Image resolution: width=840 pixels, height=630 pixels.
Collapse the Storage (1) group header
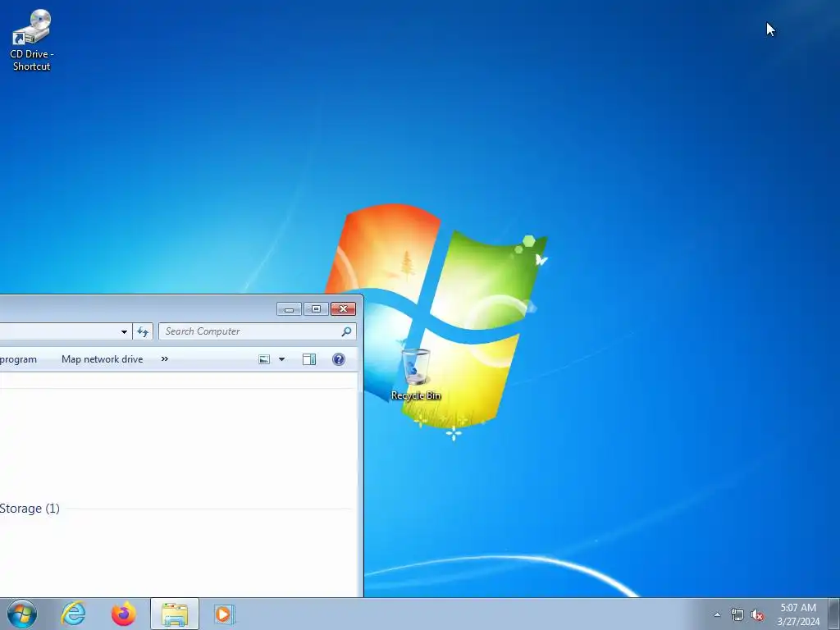(x=30, y=509)
